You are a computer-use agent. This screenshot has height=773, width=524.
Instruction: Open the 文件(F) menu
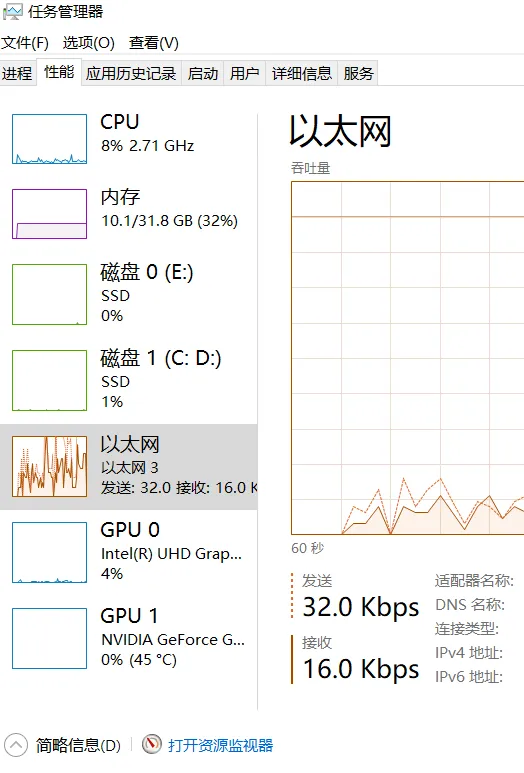25,43
